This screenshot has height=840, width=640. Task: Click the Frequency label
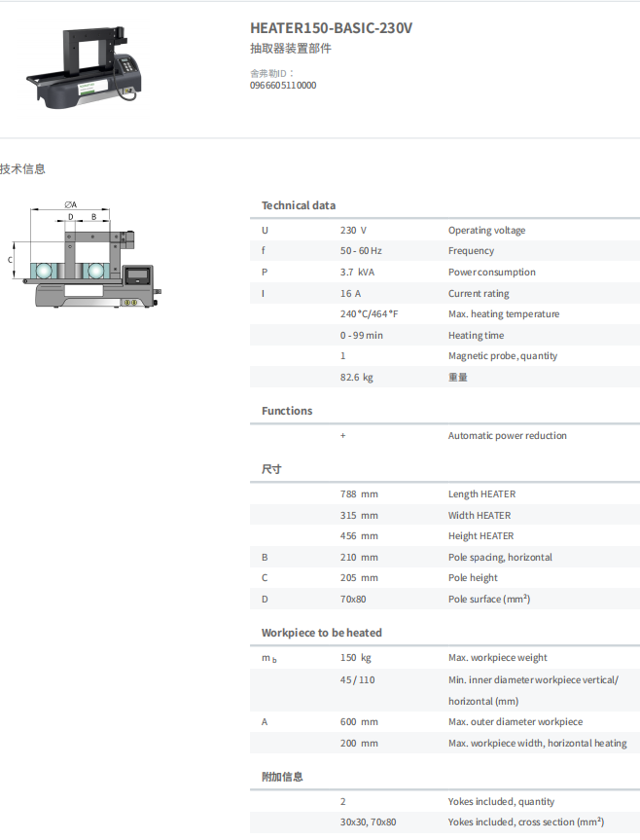tap(471, 251)
